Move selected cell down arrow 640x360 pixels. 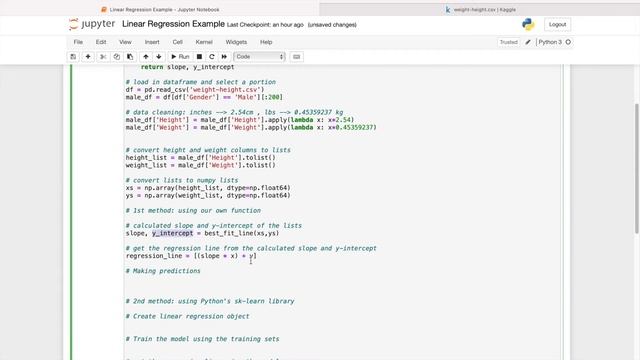[159, 57]
